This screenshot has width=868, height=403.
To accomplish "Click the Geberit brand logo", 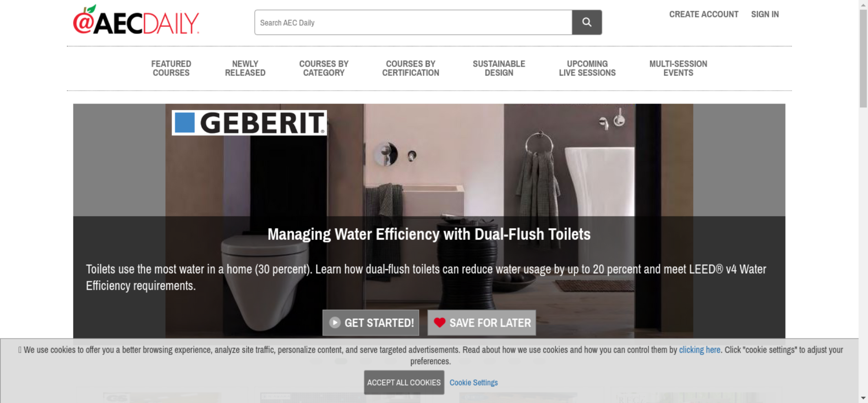I will click(x=249, y=123).
